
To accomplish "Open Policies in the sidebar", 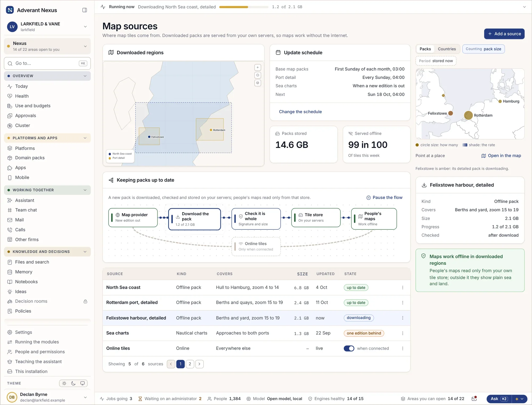I will 47,311.
